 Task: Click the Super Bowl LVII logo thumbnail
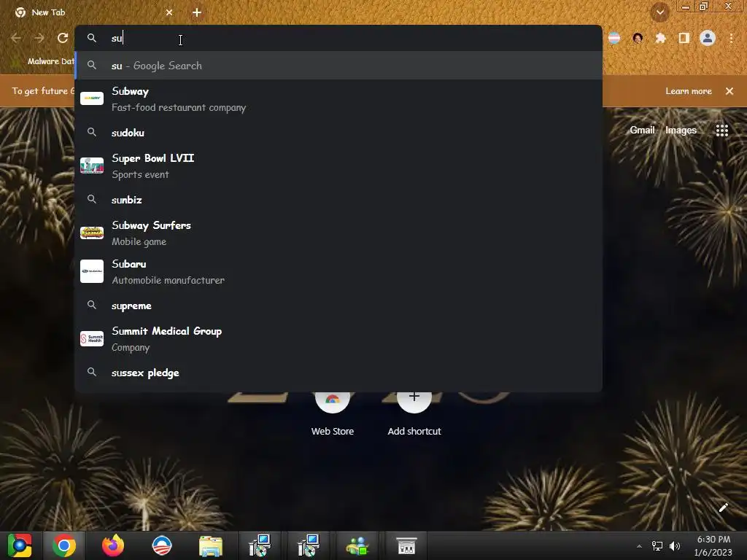pos(92,166)
